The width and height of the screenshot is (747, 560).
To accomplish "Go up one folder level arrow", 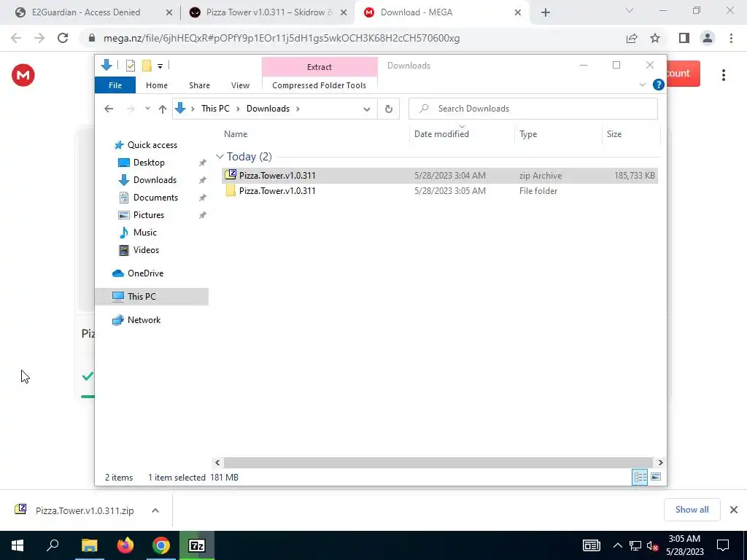I will point(163,109).
